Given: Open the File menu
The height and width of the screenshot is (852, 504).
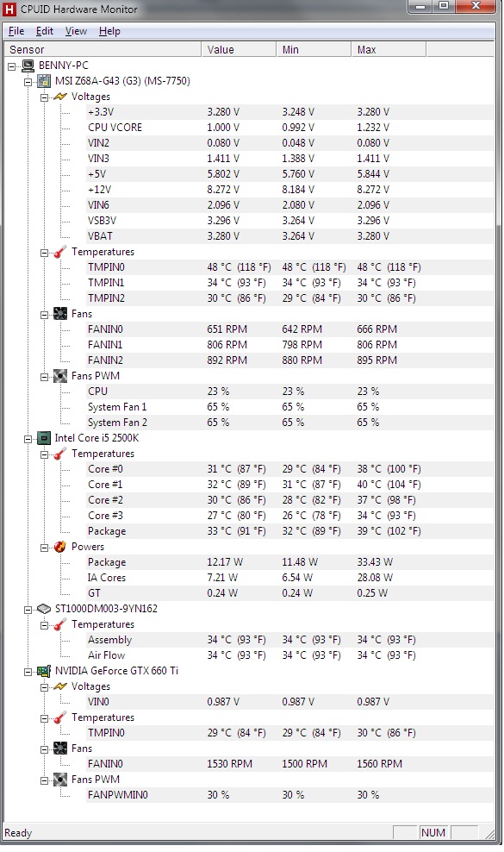Looking at the screenshot, I should point(16,31).
